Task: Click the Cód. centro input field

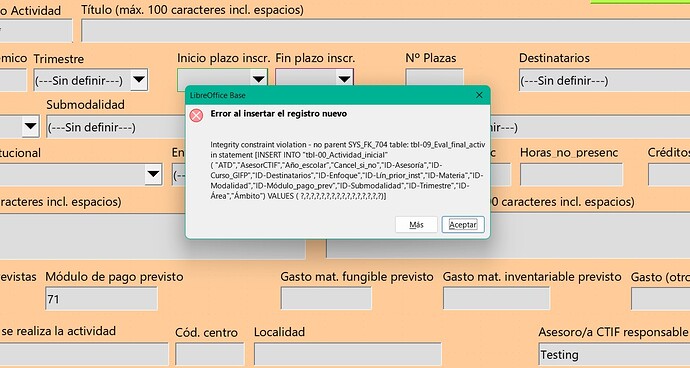Action: 209,354
